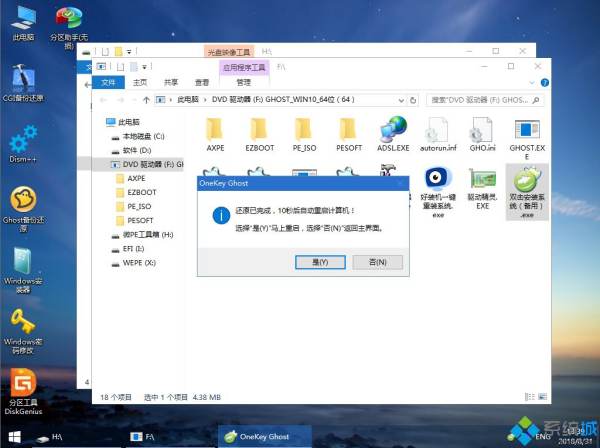Select the GHO.ini file icon

[x=483, y=134]
